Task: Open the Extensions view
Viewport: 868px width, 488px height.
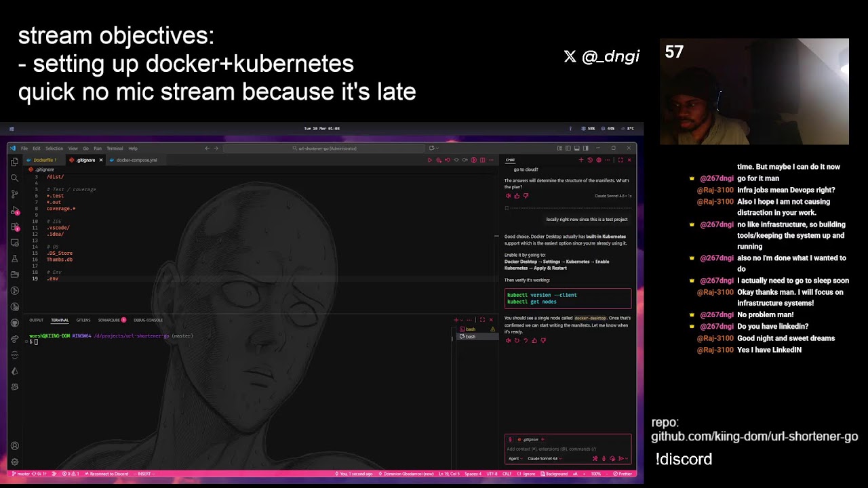Action: tap(14, 226)
